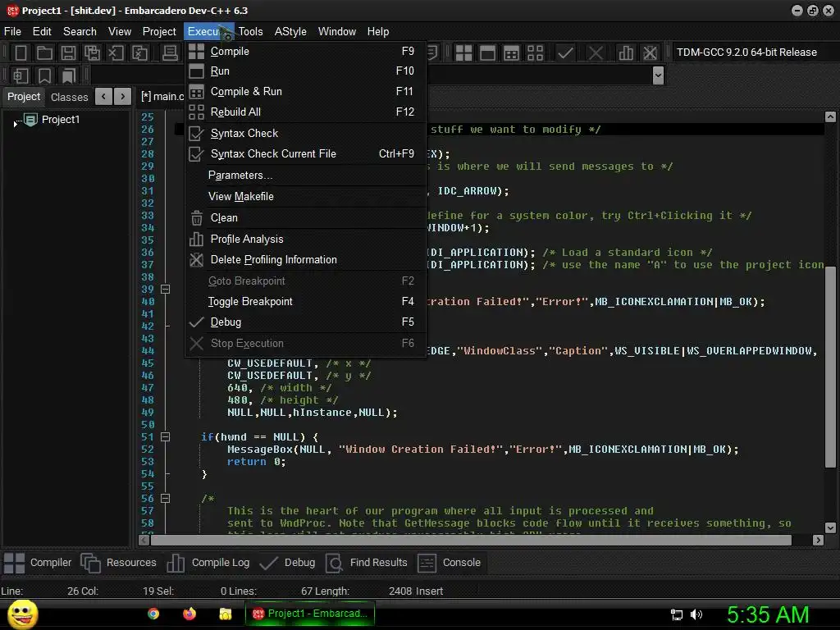Click the New file toolbar icon

click(21, 52)
